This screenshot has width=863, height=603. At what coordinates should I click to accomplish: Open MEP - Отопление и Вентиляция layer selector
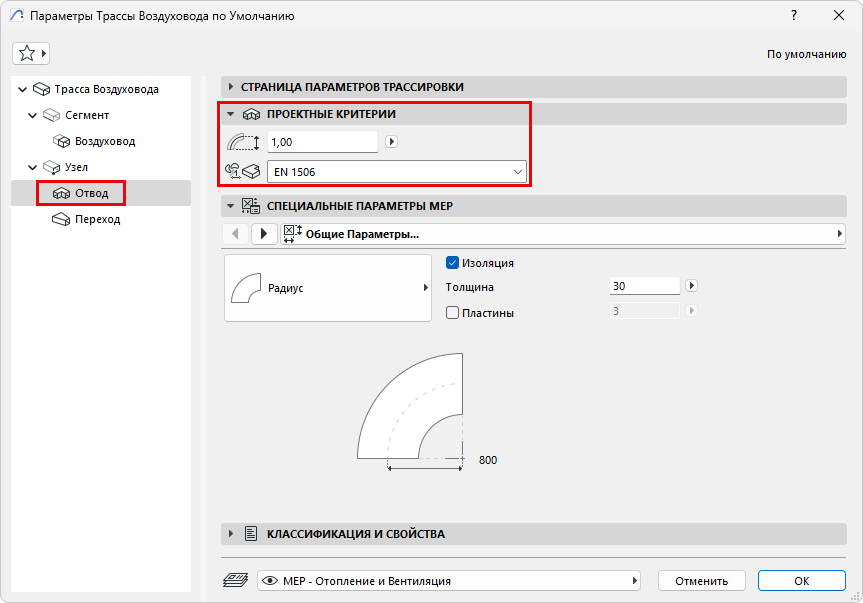449,580
